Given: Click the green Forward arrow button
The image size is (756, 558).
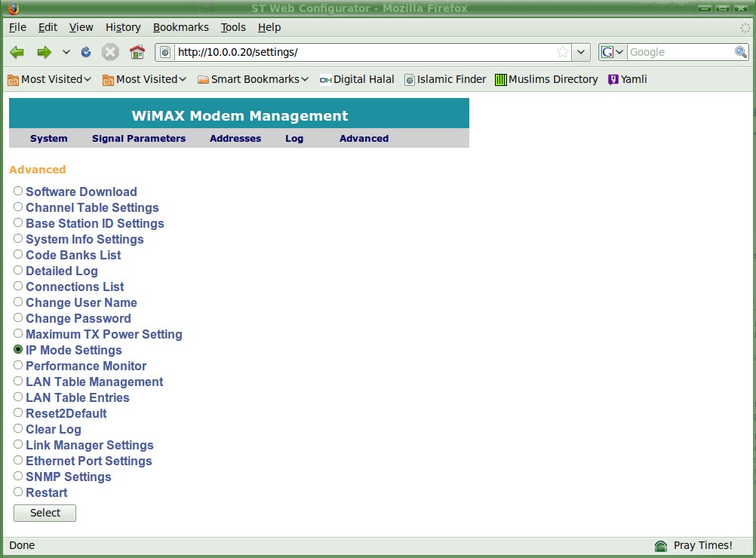Looking at the screenshot, I should tap(44, 52).
